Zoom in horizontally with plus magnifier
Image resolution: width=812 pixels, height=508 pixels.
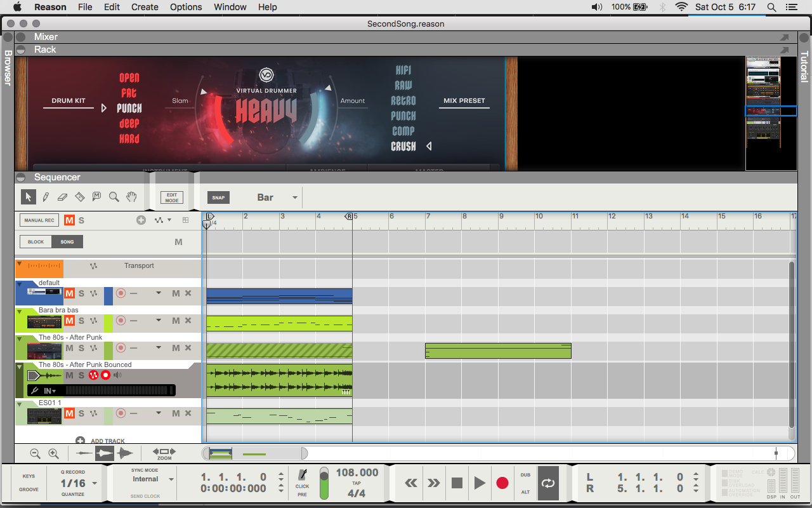click(53, 453)
